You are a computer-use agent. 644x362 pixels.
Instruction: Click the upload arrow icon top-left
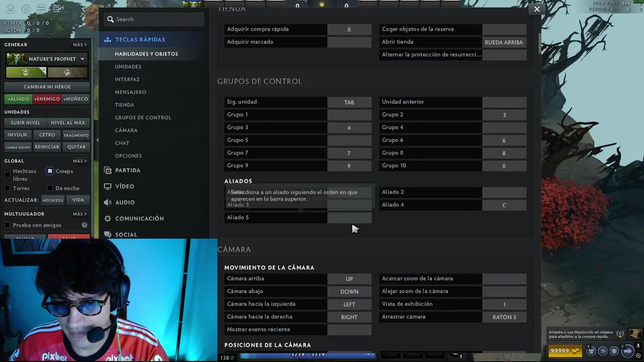point(10,9)
